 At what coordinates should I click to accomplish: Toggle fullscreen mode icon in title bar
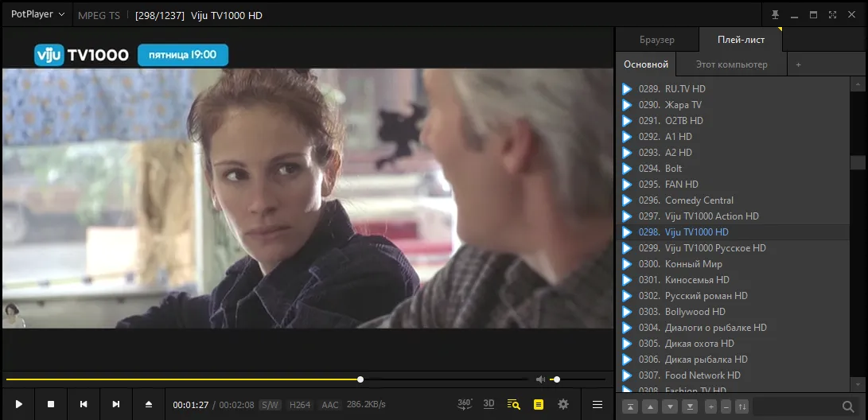coord(832,15)
